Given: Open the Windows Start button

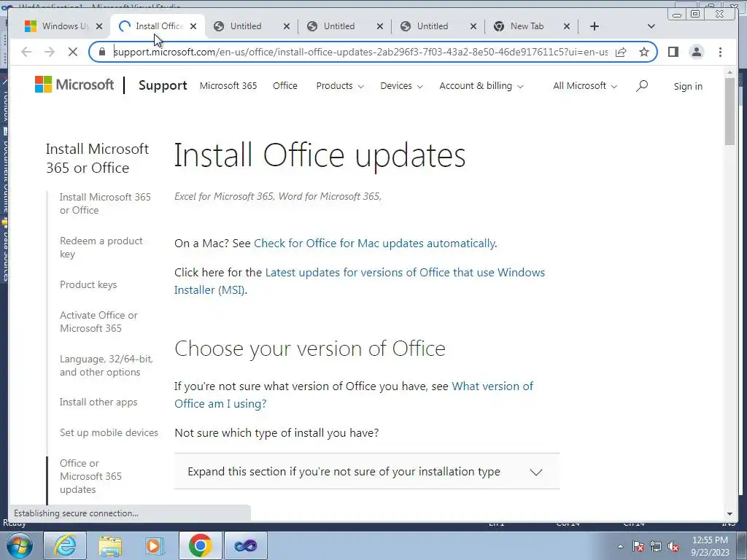Looking at the screenshot, I should [x=19, y=545].
